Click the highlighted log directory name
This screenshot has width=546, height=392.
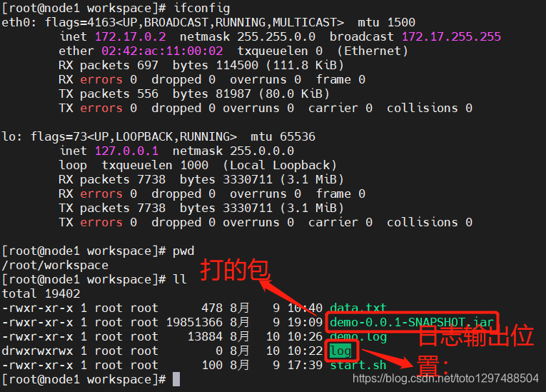pyautogui.click(x=340, y=351)
